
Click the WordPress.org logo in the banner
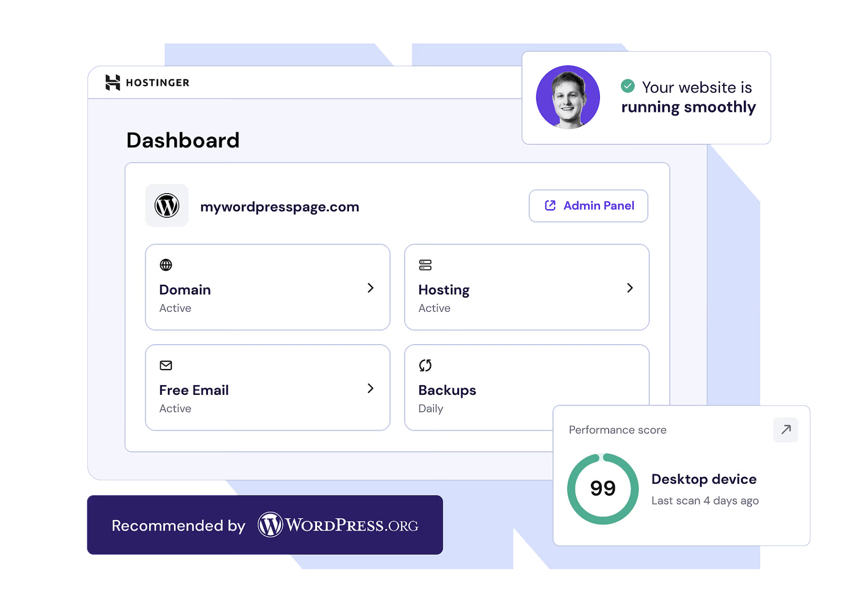point(338,525)
